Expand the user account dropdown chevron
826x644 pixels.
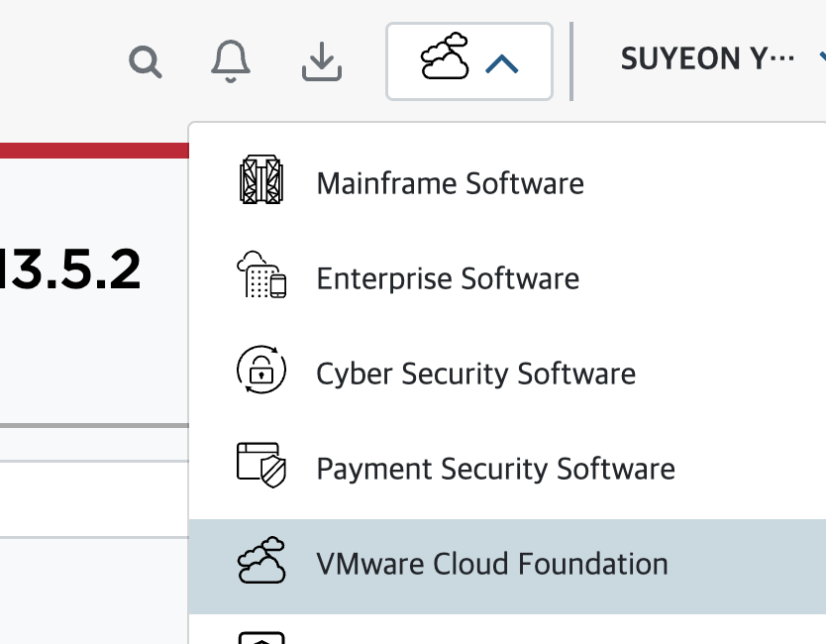pyautogui.click(x=822, y=59)
